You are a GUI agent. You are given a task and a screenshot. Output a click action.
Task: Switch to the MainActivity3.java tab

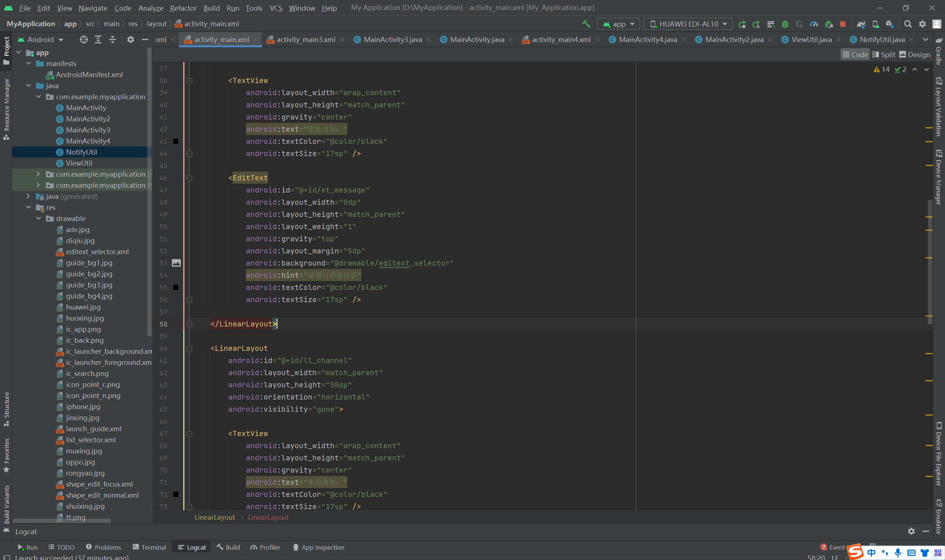pos(392,39)
